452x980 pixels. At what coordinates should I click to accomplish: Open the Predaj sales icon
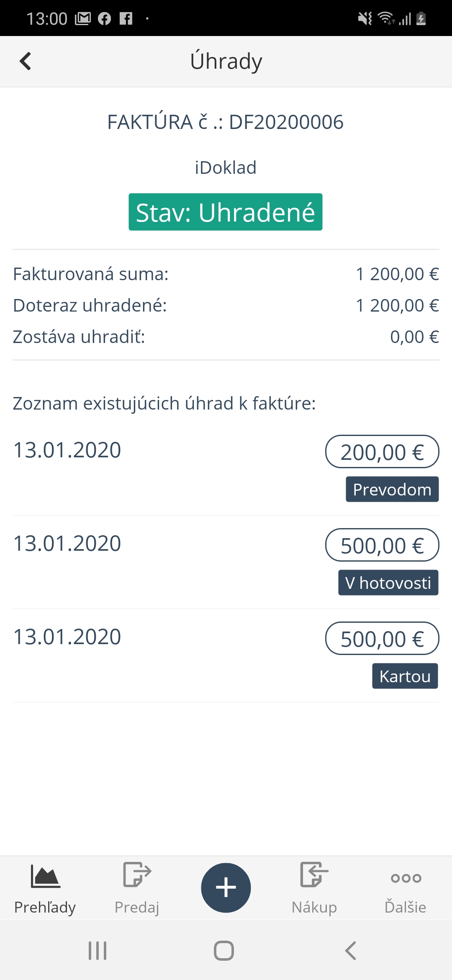click(137, 874)
